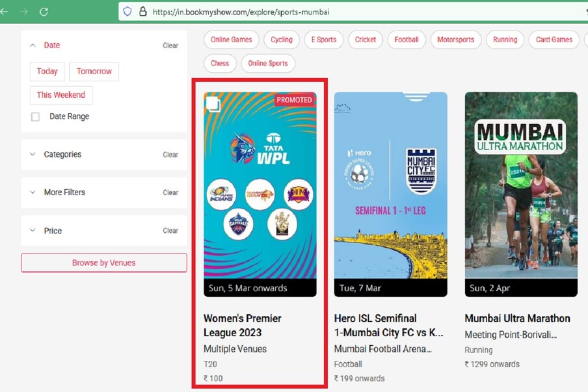Filter by E Sports chip
The height and width of the screenshot is (392, 588).
pyautogui.click(x=324, y=40)
